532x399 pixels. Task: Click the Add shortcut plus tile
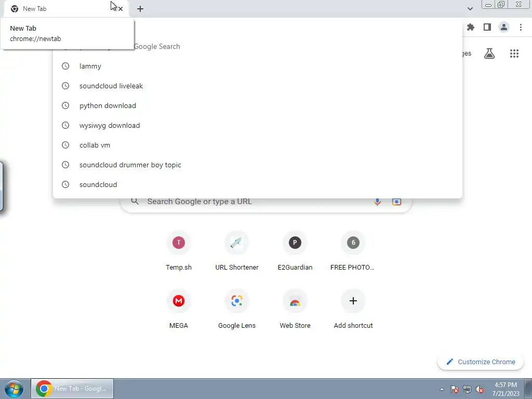point(353,310)
